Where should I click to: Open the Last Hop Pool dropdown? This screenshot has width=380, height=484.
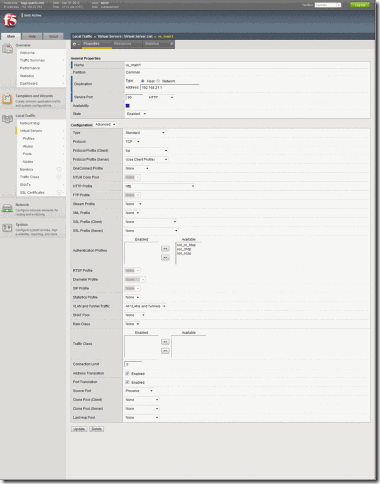click(142, 417)
